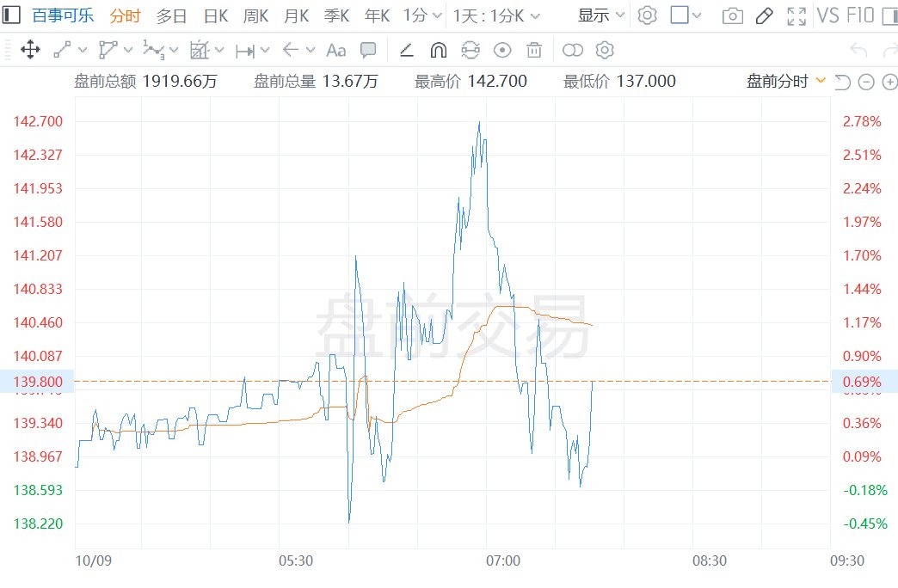Screen dimensions: 898x588
Task: Switch to the 周K tab
Action: (255, 15)
